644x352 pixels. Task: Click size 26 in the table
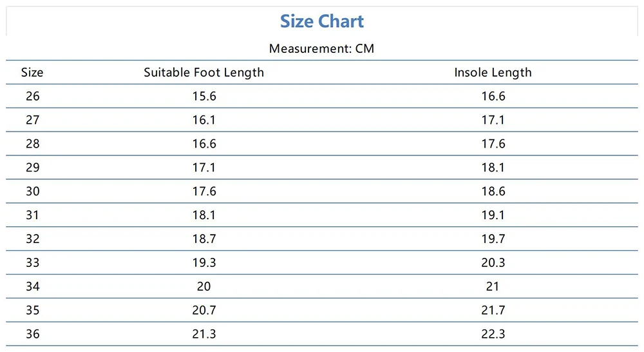[x=32, y=97]
